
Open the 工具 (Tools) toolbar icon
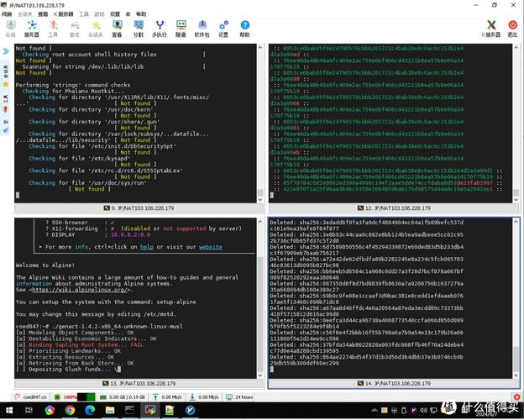(x=53, y=29)
